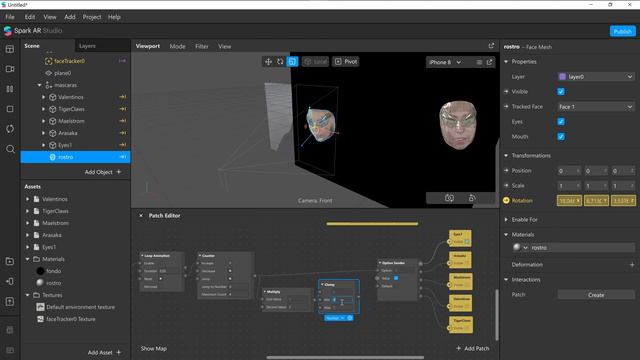The image size is (640, 360).
Task: Select Default environment texture asset
Action: [80, 307]
